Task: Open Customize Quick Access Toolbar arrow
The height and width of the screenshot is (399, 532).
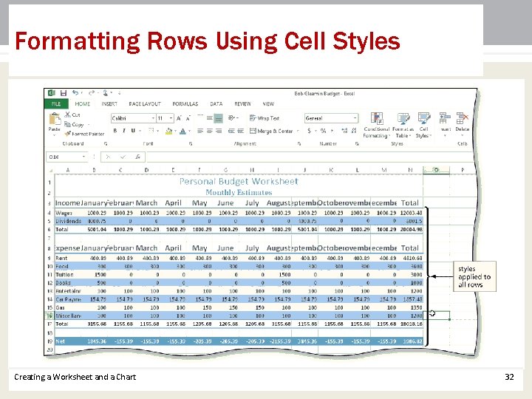Action: (x=120, y=92)
